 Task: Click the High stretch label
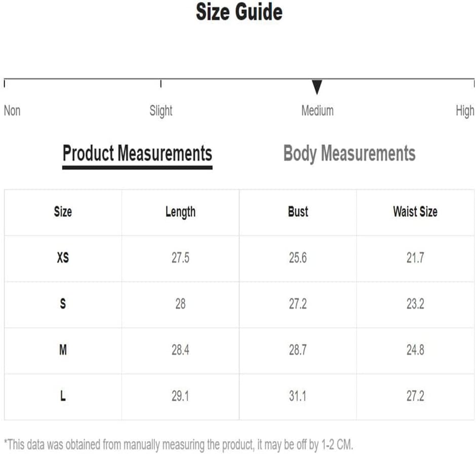(465, 111)
